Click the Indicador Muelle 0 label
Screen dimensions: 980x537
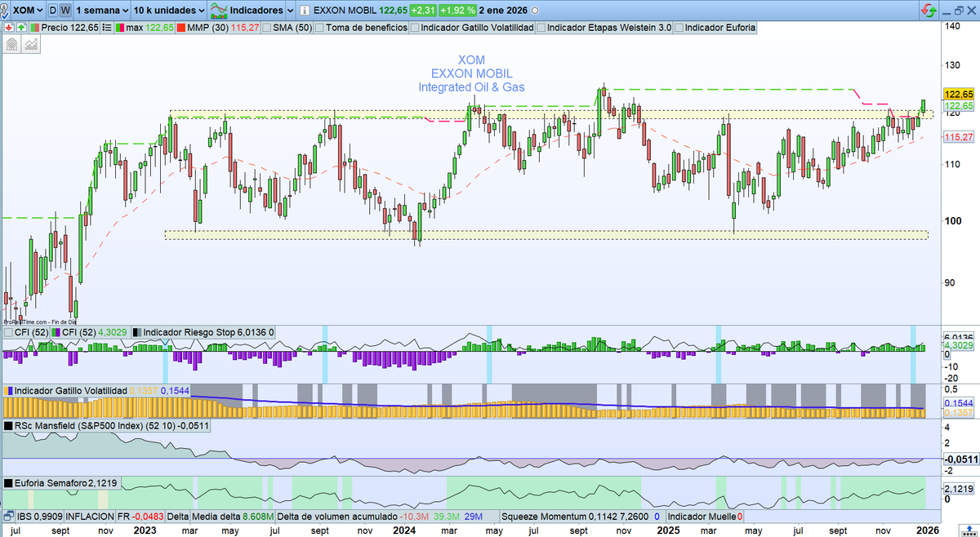(705, 517)
